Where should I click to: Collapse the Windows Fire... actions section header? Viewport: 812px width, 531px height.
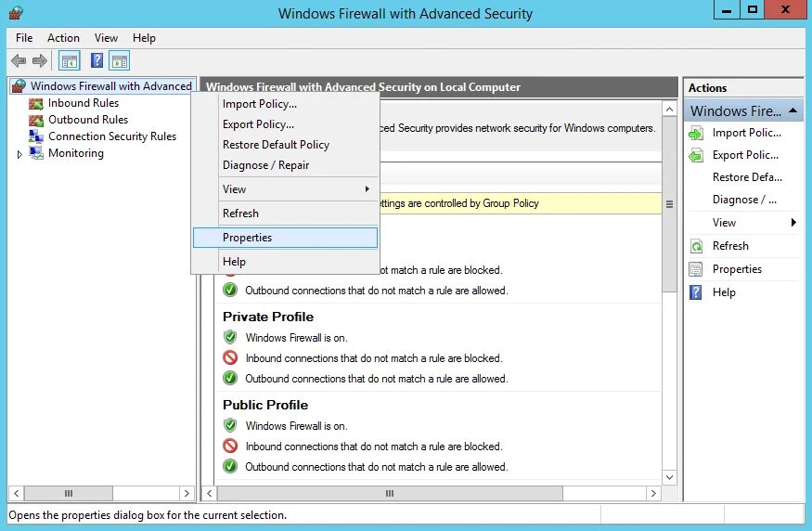(x=793, y=110)
